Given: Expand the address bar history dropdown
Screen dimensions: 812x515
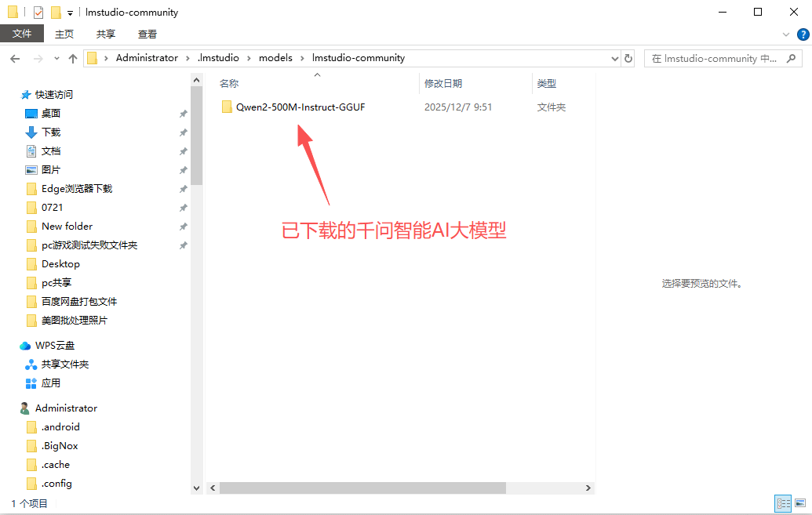Looking at the screenshot, I should tap(614, 57).
